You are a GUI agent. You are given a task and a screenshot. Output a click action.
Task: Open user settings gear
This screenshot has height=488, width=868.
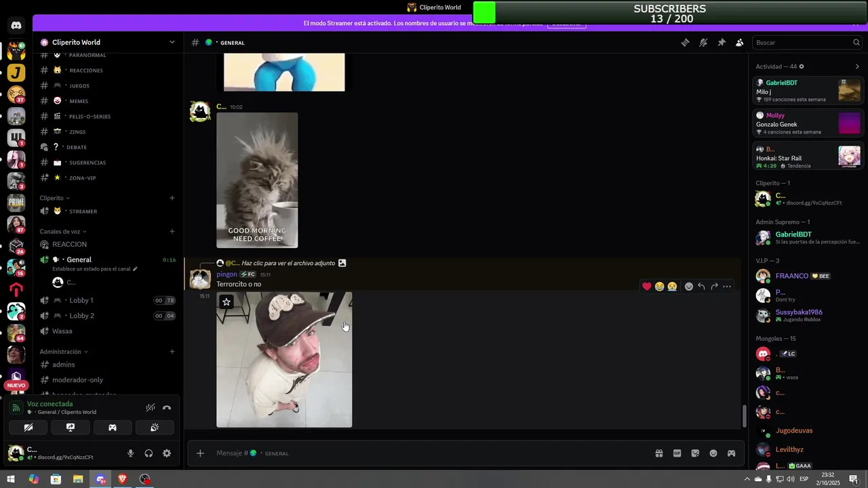point(167,453)
